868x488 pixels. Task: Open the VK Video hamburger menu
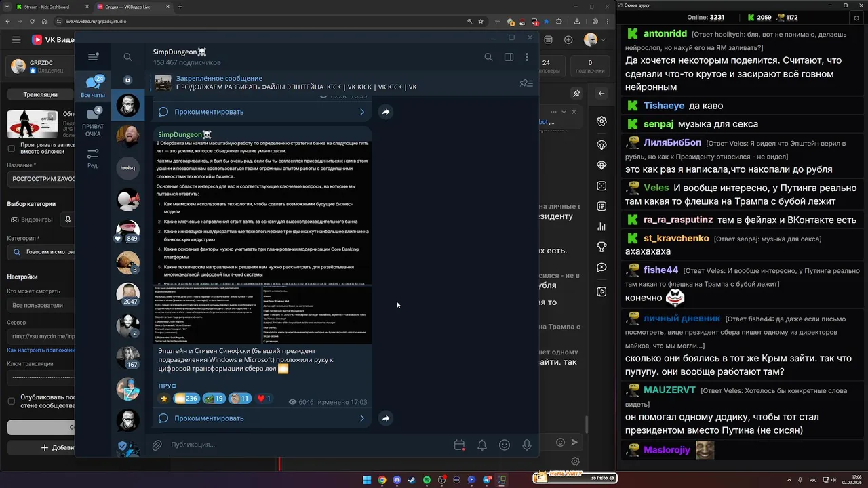tap(16, 40)
